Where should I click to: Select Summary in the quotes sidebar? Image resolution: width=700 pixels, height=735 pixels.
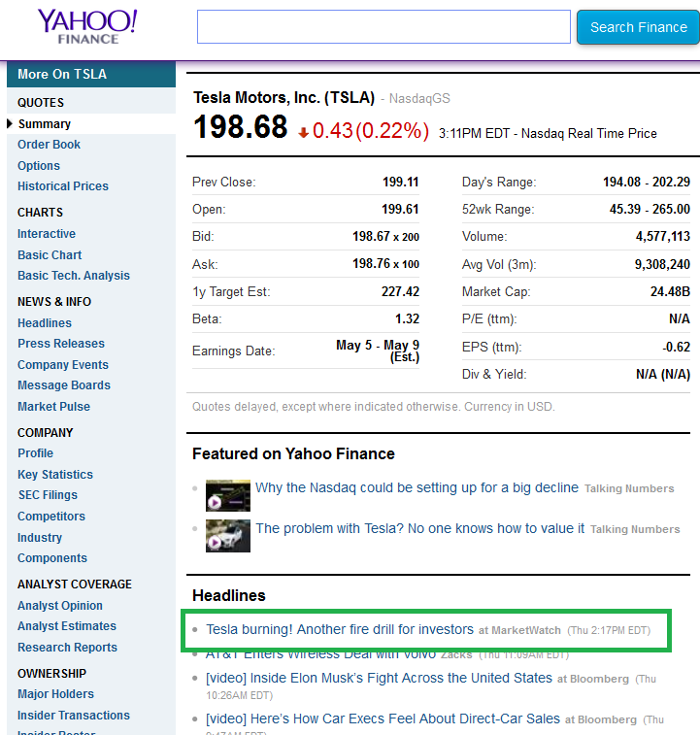click(44, 124)
